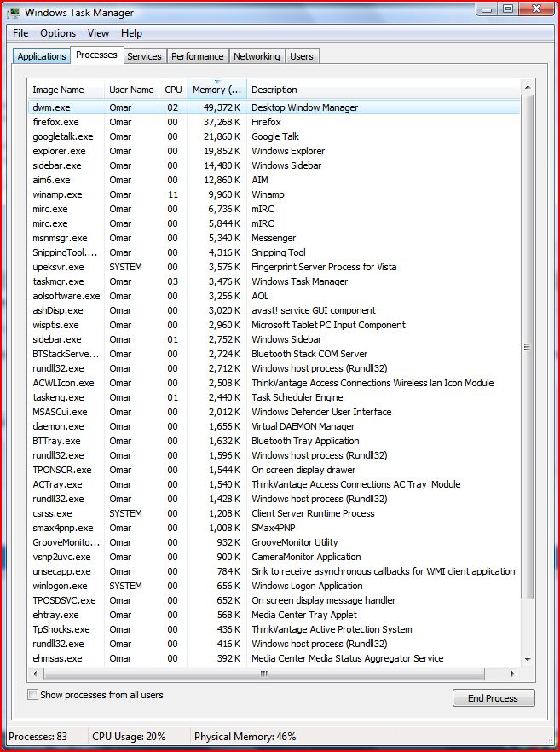Switch to the Users tab
560x752 pixels.
[302, 56]
